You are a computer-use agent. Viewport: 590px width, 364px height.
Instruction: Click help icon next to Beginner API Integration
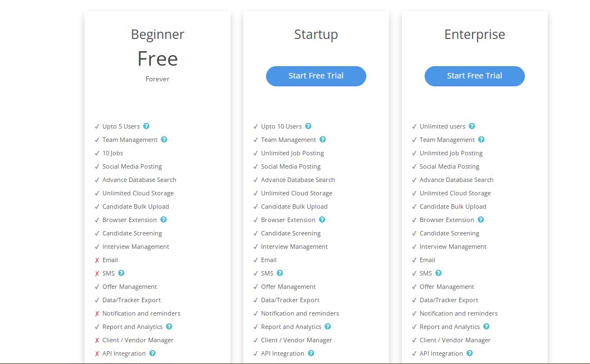(153, 353)
